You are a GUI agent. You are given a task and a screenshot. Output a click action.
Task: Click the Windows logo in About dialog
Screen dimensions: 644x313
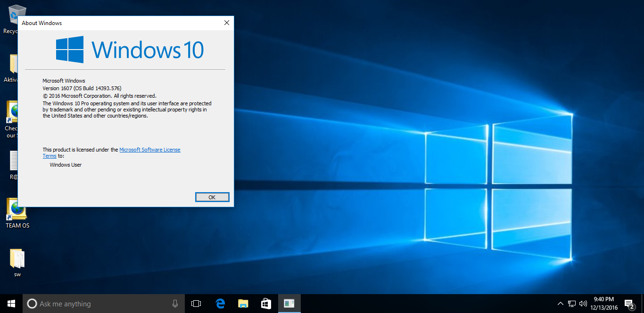70,50
